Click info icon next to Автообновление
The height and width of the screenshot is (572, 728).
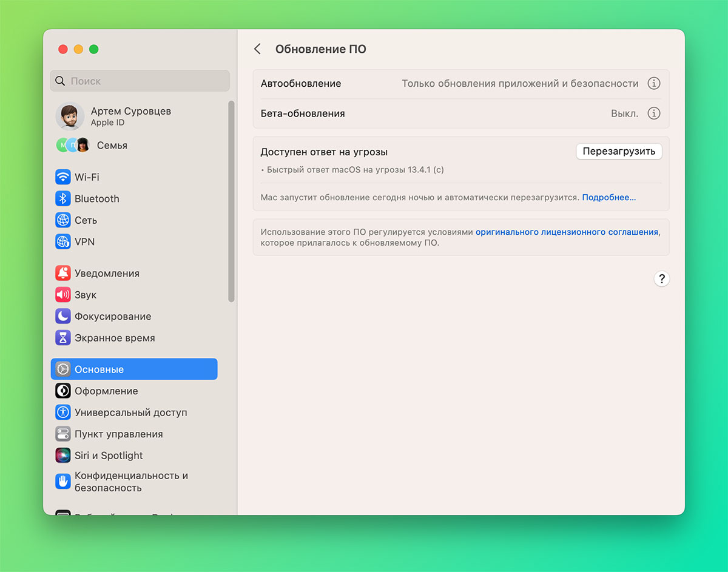(653, 84)
